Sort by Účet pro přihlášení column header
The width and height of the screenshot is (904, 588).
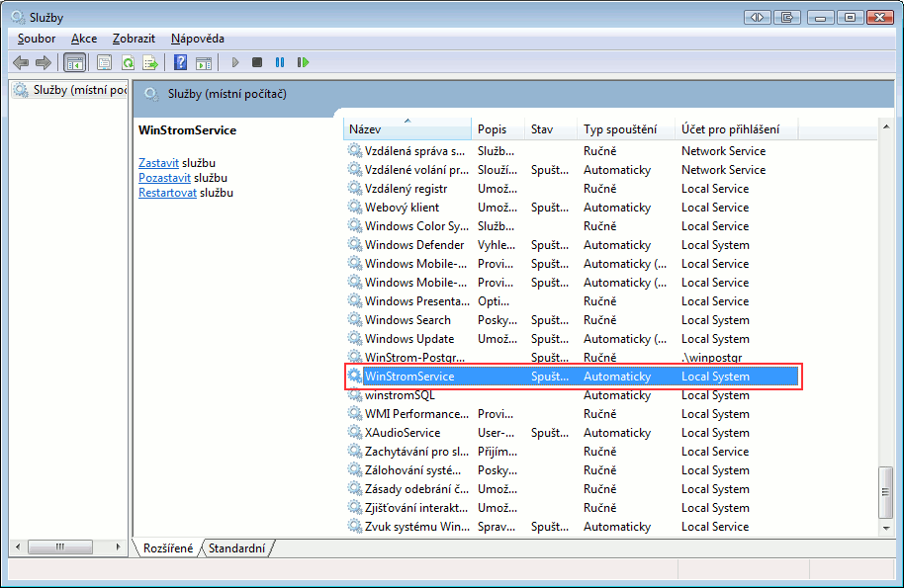pos(736,129)
